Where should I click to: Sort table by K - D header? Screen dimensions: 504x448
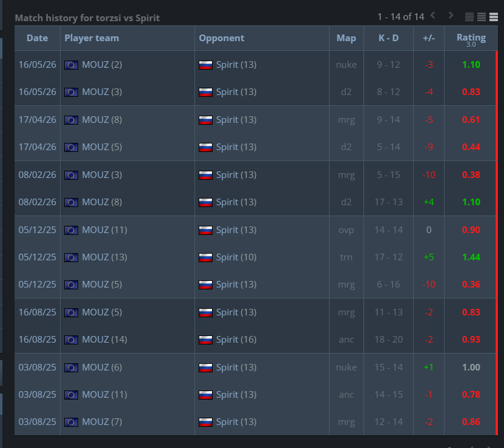388,38
